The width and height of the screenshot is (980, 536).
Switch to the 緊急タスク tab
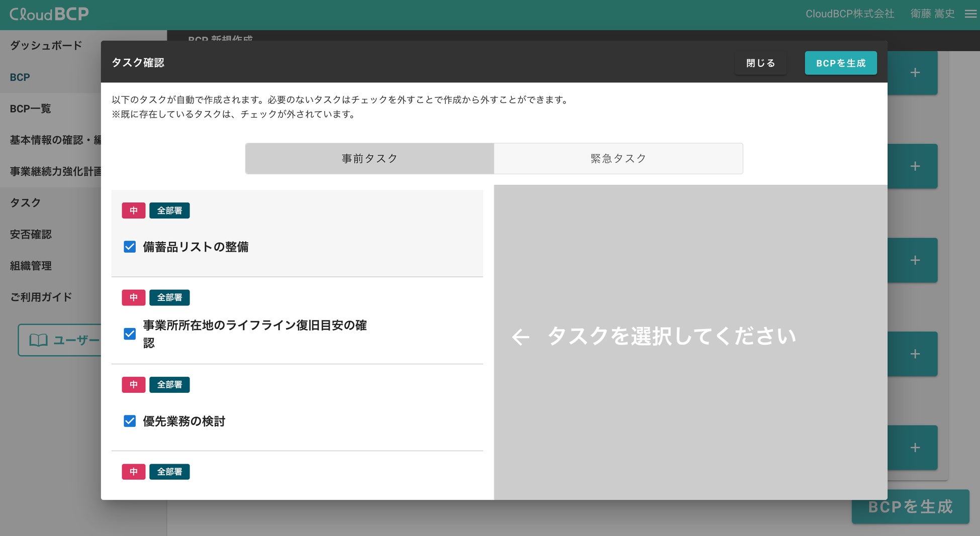point(618,159)
